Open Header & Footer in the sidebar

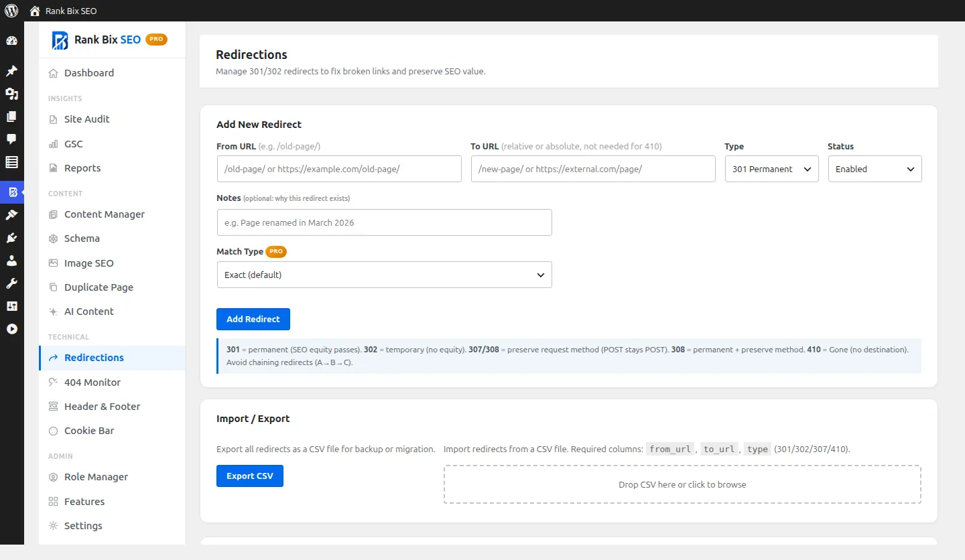pos(113,407)
